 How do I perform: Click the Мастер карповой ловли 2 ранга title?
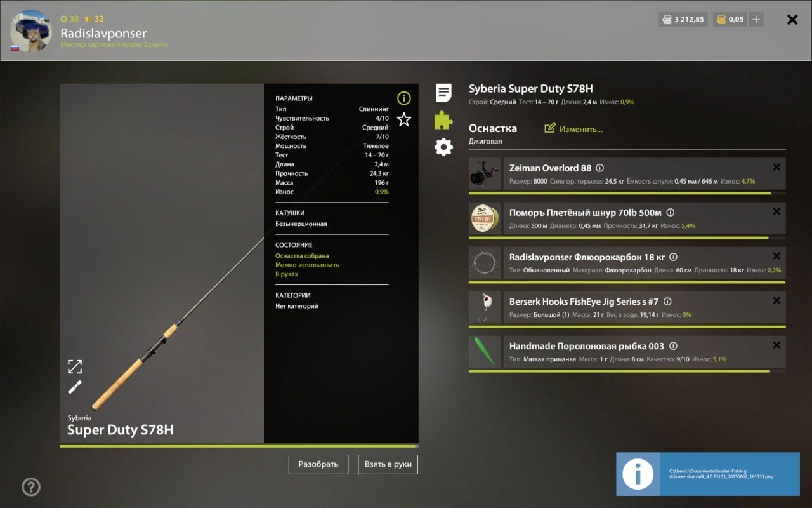coord(114,45)
